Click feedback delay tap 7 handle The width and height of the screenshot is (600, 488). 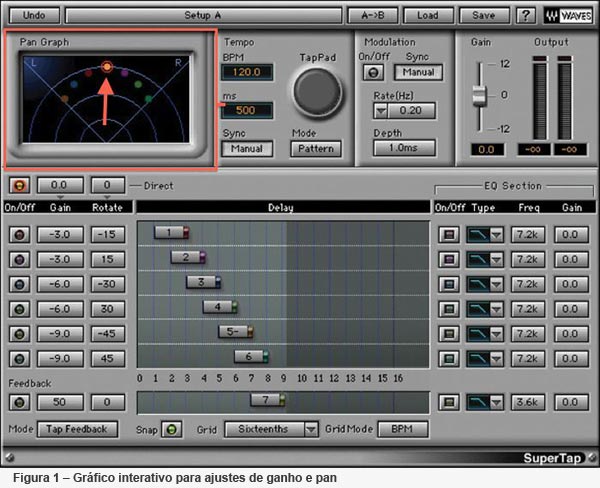tap(267, 400)
